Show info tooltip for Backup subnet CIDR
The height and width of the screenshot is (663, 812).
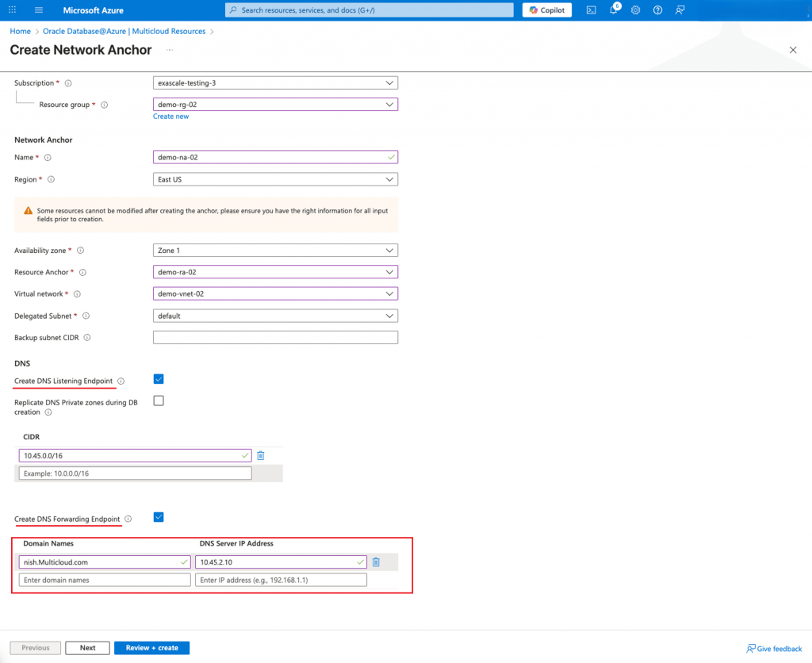coord(87,338)
